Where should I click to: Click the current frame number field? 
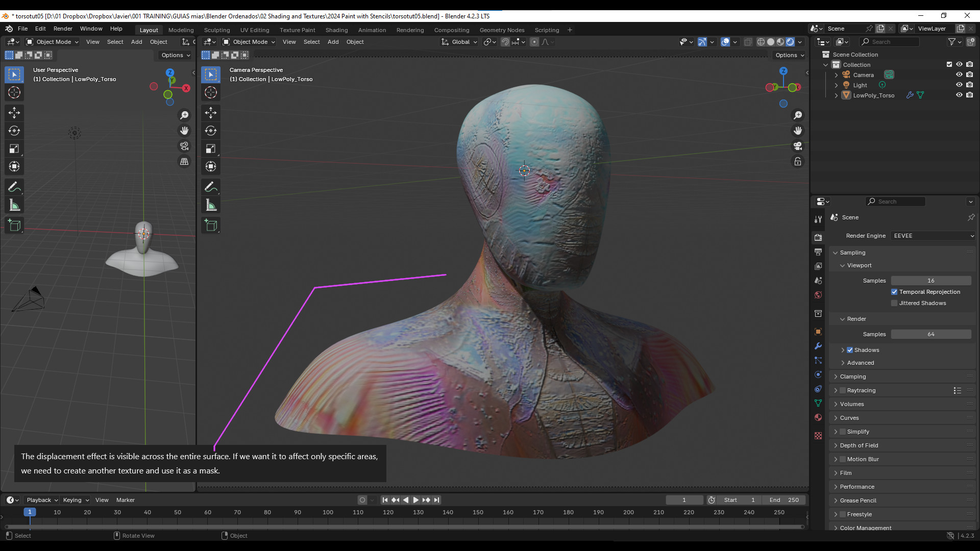point(684,500)
